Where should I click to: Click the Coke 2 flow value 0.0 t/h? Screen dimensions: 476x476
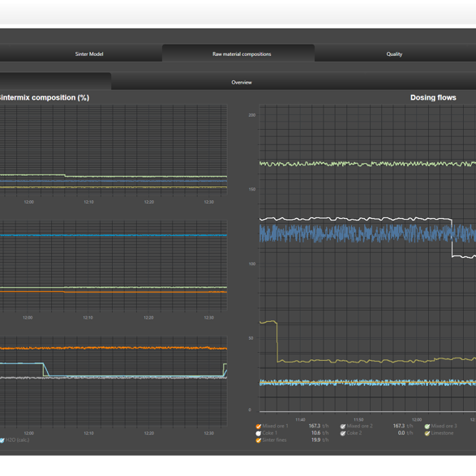click(x=405, y=433)
